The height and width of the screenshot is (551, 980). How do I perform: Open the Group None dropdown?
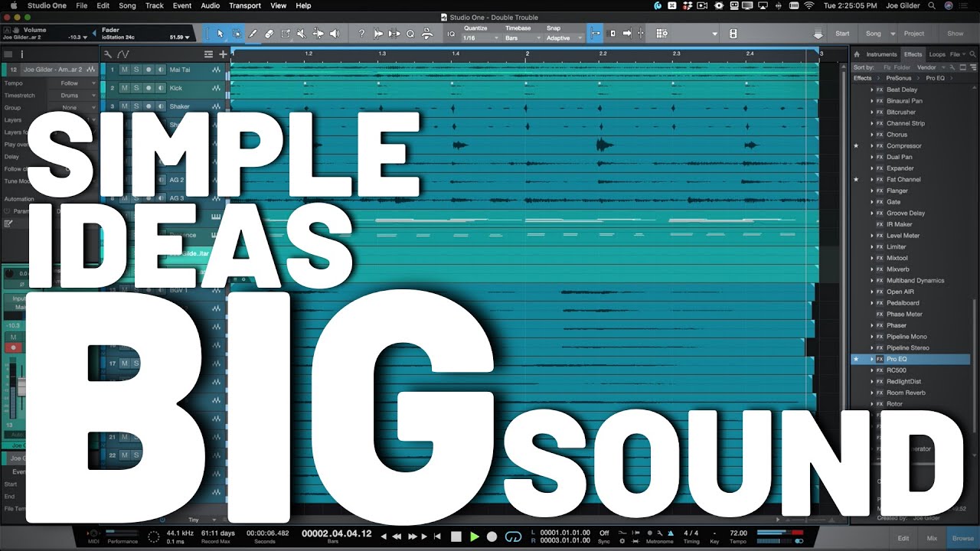pos(75,107)
